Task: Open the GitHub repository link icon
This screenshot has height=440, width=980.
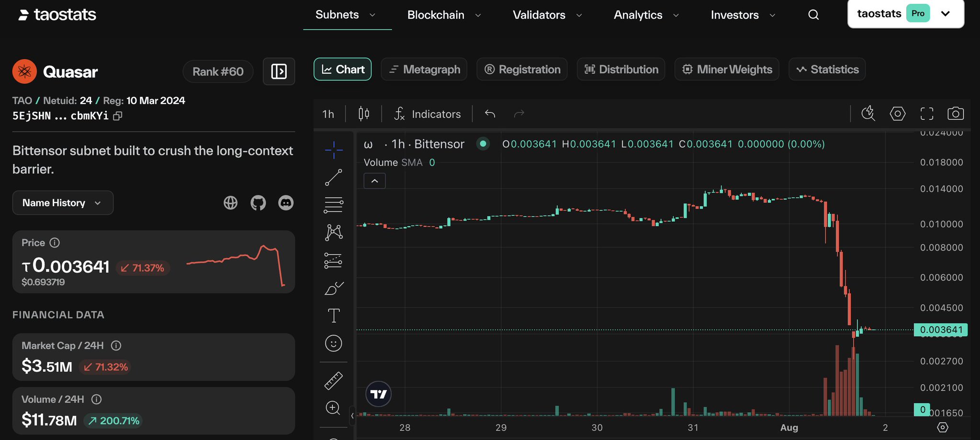Action: (258, 203)
